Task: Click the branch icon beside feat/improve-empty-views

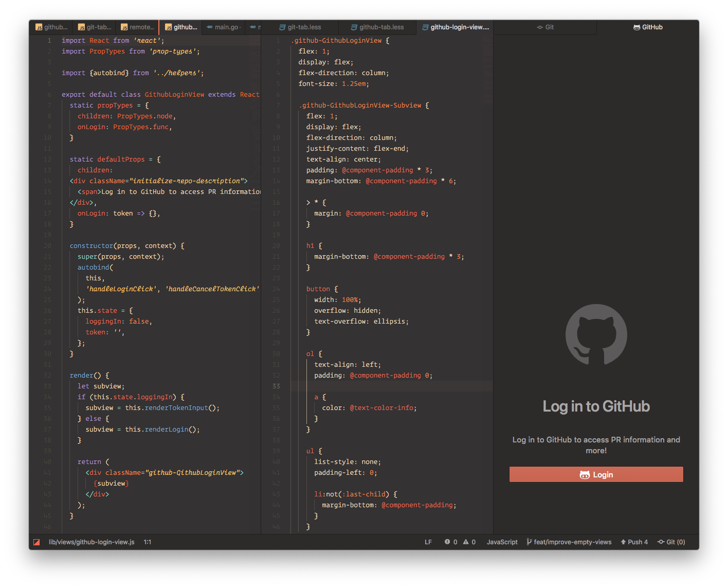Action: tap(528, 542)
